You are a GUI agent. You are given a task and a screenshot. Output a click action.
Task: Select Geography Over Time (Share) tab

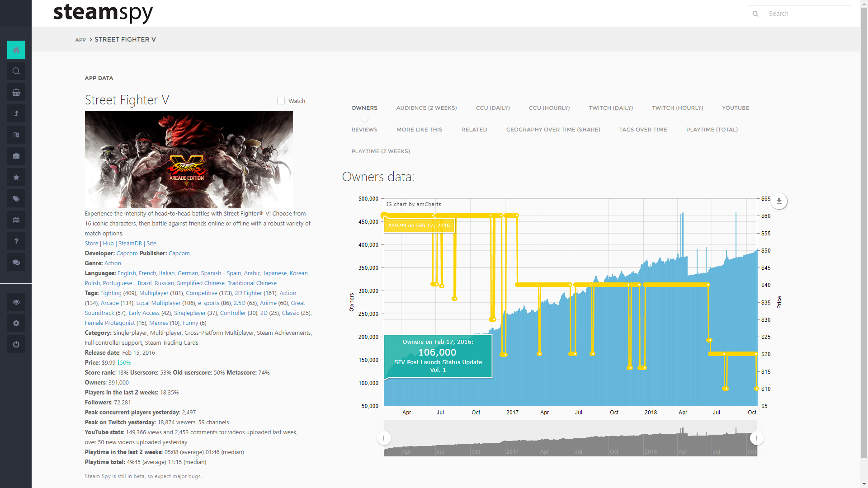pos(553,130)
